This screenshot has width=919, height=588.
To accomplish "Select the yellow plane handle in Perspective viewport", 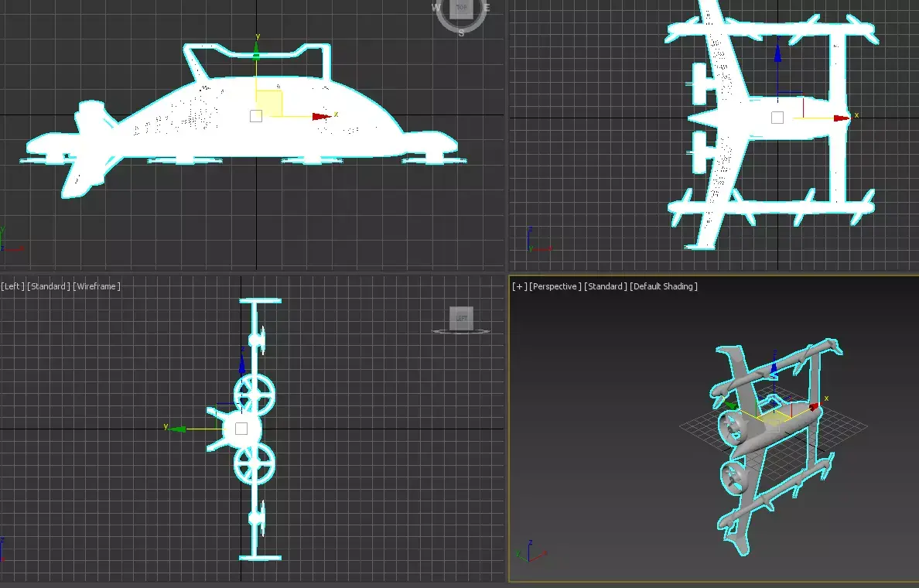I will tap(773, 419).
